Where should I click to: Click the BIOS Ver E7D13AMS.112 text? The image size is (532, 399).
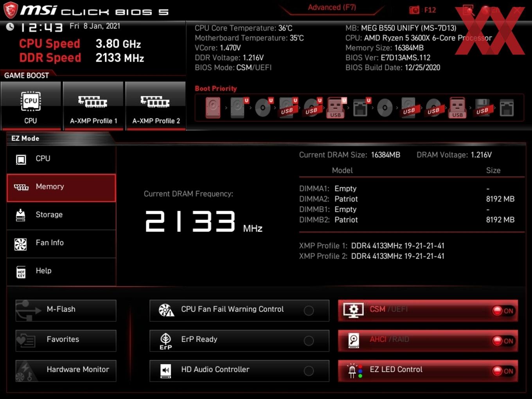click(388, 58)
